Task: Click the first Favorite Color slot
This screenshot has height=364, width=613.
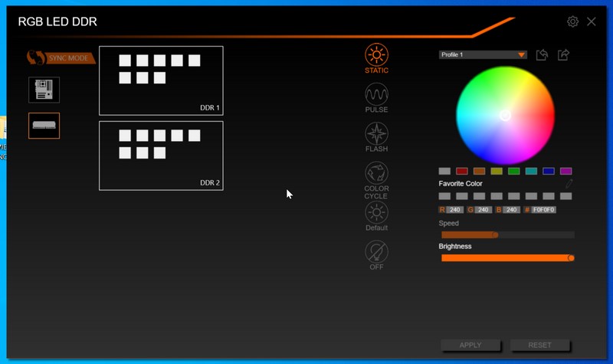Action: pyautogui.click(x=444, y=196)
